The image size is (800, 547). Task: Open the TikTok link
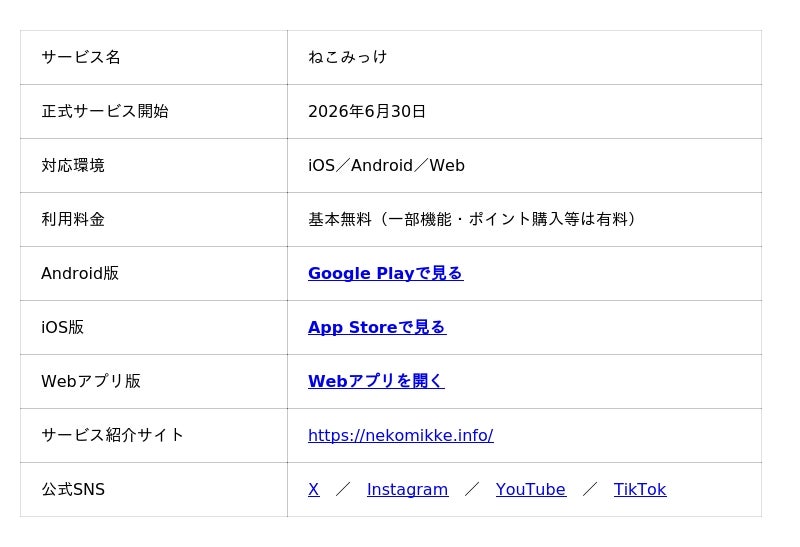(640, 489)
